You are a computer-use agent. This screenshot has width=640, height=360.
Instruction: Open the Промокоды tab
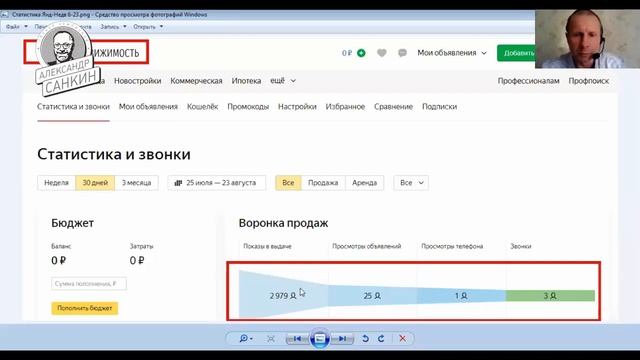(x=248, y=107)
